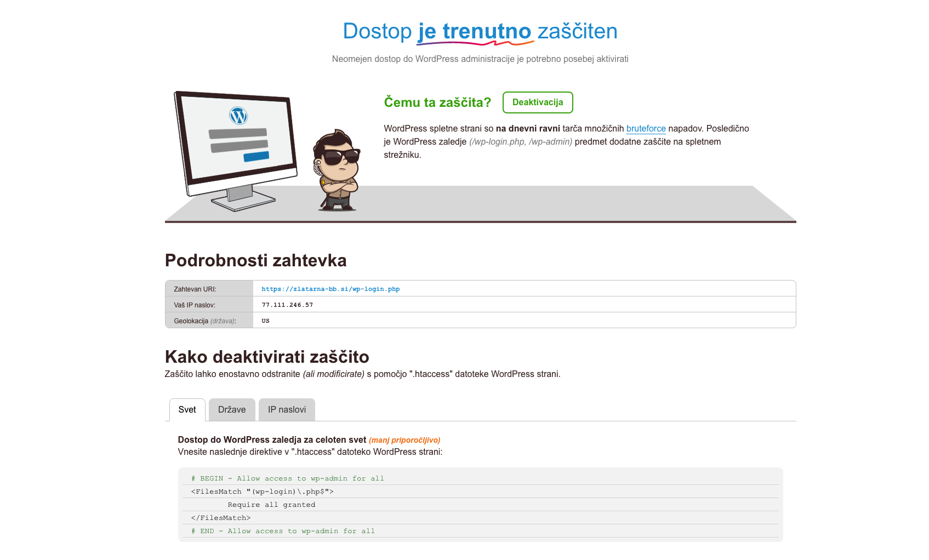Click the orange text (manj priporočljivo)
Image resolution: width=929 pixels, height=560 pixels.
pyautogui.click(x=404, y=440)
